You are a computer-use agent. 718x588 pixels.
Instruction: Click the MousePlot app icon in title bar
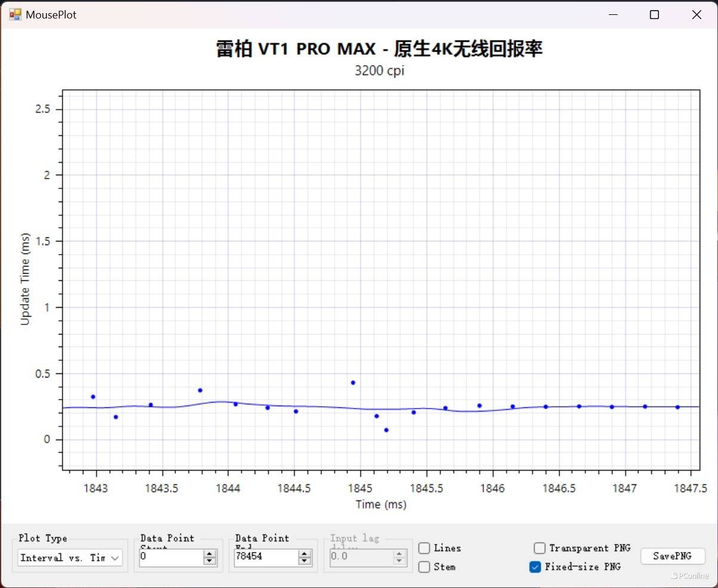click(15, 14)
